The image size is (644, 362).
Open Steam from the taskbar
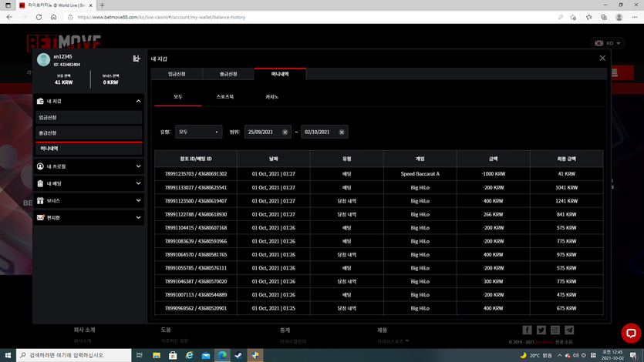238,355
